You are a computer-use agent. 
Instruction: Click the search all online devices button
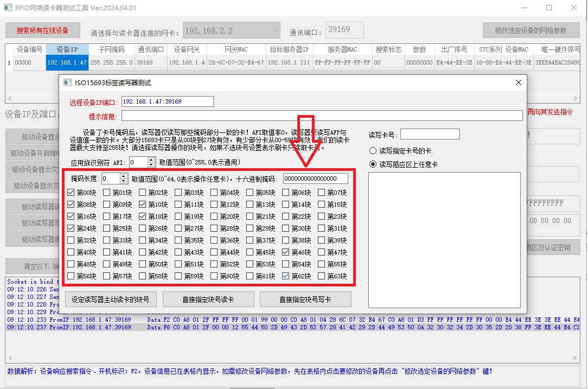point(43,30)
